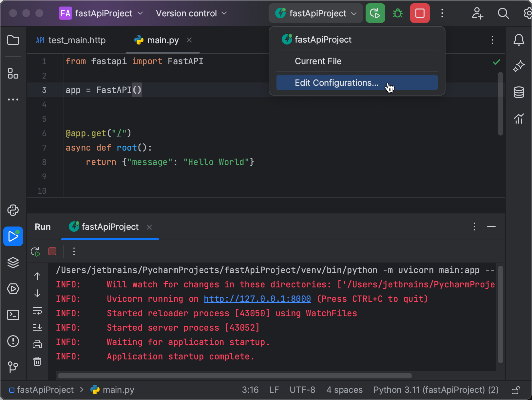
Task: Open the Database tool window
Action: click(x=519, y=92)
